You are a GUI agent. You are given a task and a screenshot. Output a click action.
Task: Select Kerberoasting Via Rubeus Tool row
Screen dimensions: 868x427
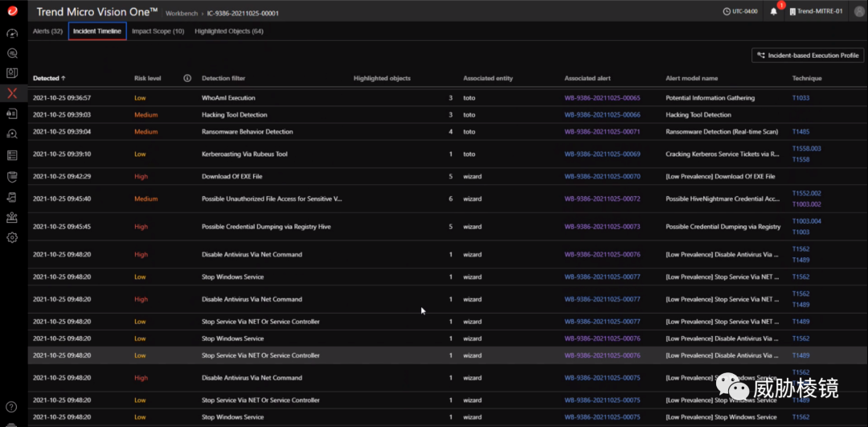(448, 154)
